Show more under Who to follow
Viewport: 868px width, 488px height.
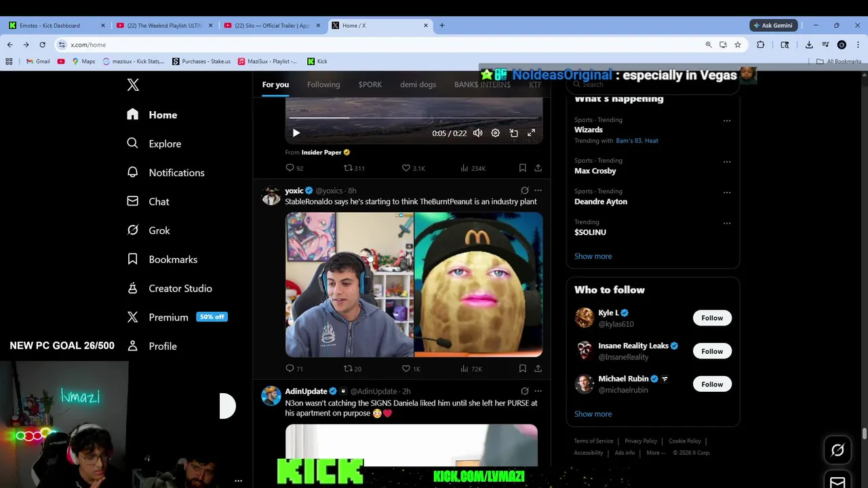(x=593, y=414)
